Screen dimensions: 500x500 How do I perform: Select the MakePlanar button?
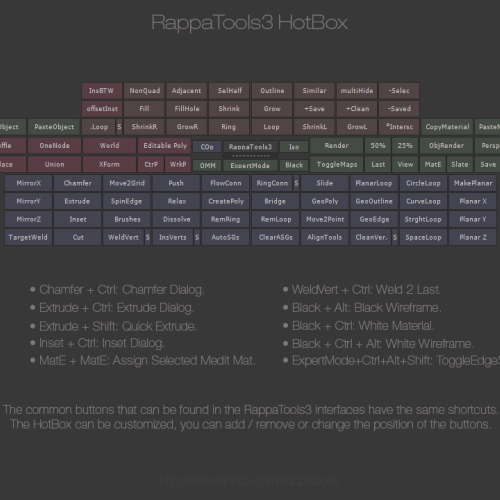[x=473, y=183]
